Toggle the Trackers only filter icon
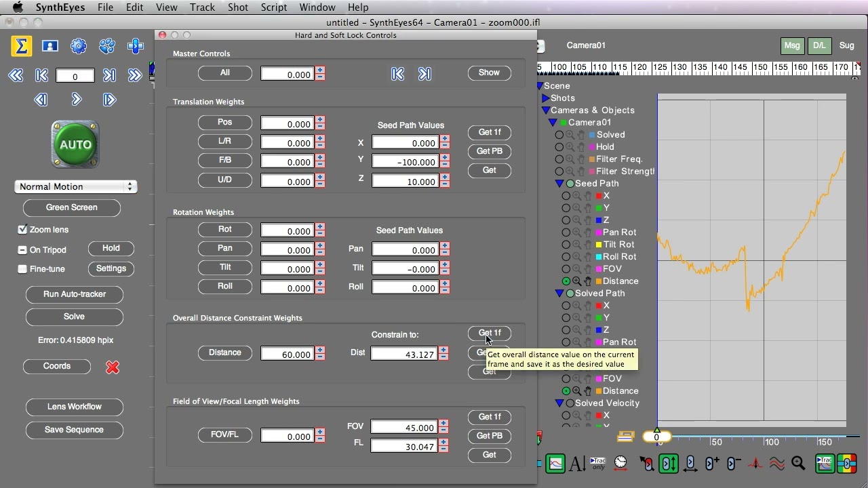The image size is (868, 488). 598,464
